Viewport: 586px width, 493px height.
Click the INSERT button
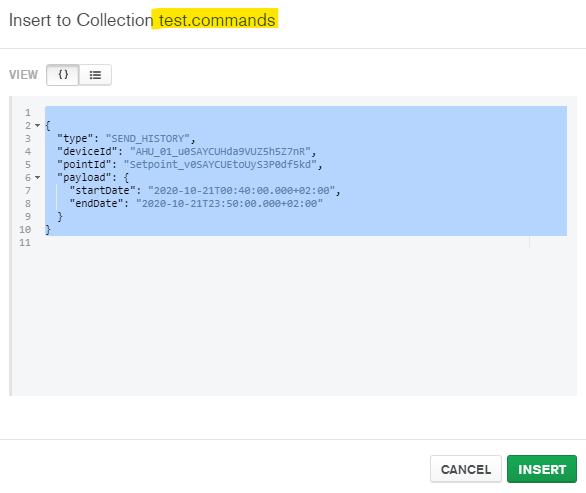(x=542, y=469)
